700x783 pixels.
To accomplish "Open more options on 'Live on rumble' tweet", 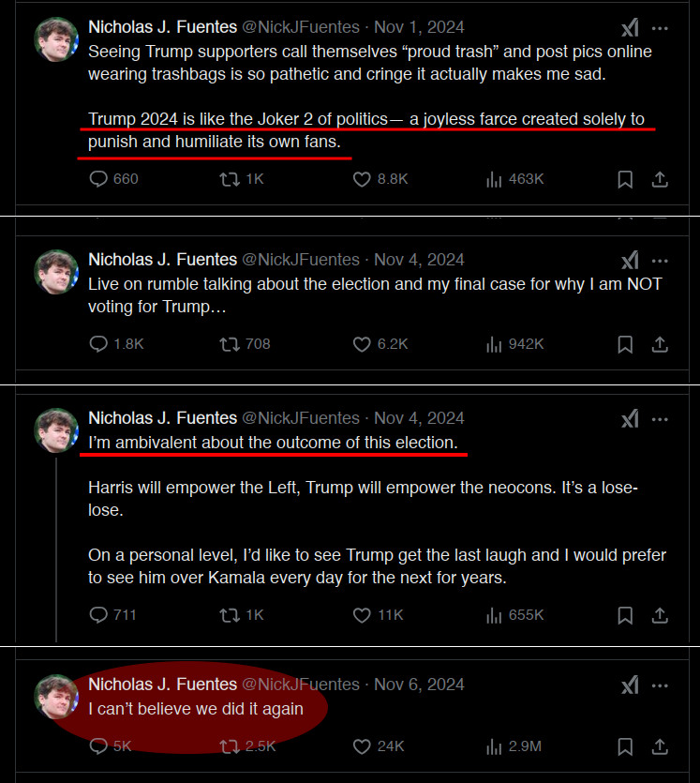I will [x=660, y=262].
